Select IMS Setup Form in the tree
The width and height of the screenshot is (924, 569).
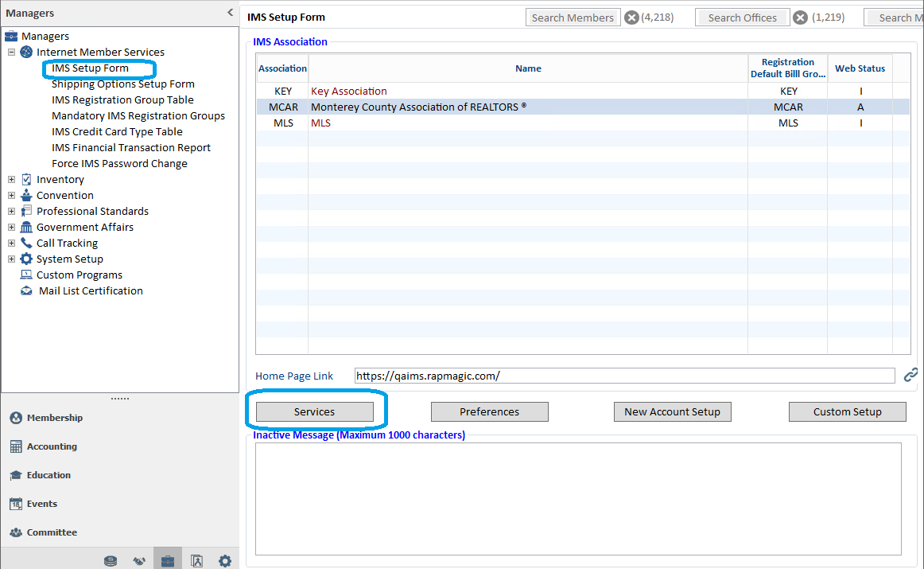[90, 68]
